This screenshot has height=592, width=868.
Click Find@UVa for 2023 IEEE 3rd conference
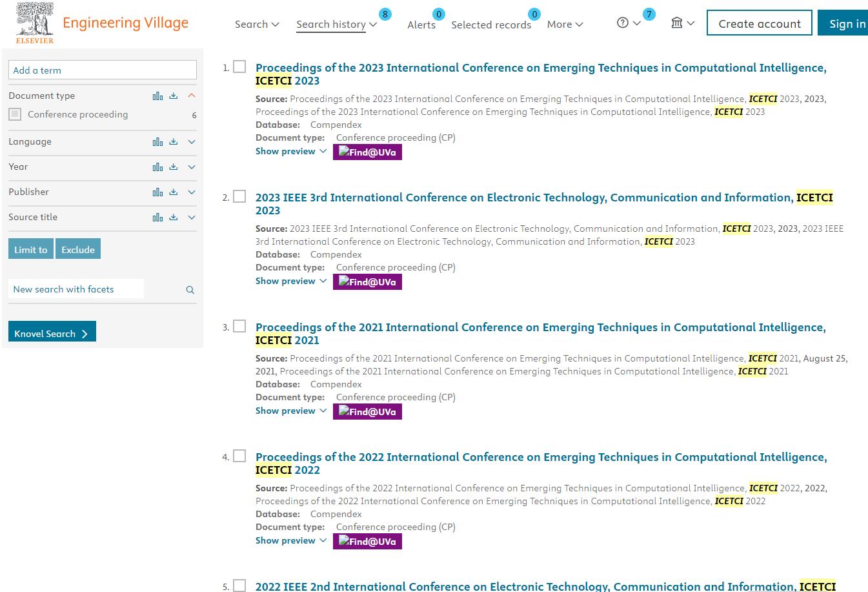pyautogui.click(x=367, y=281)
